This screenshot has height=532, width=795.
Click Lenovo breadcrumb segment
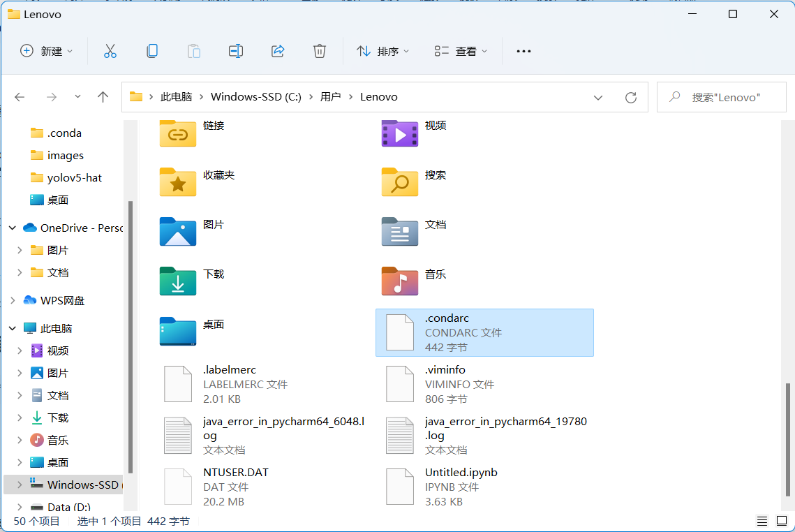point(379,97)
